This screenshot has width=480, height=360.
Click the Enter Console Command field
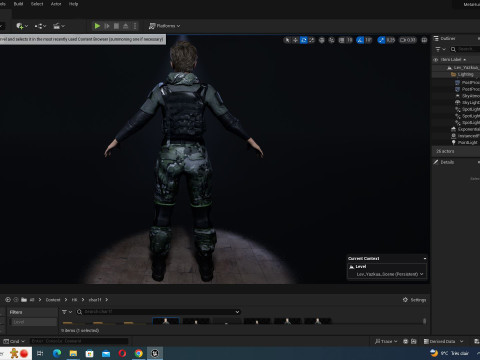click(79, 341)
